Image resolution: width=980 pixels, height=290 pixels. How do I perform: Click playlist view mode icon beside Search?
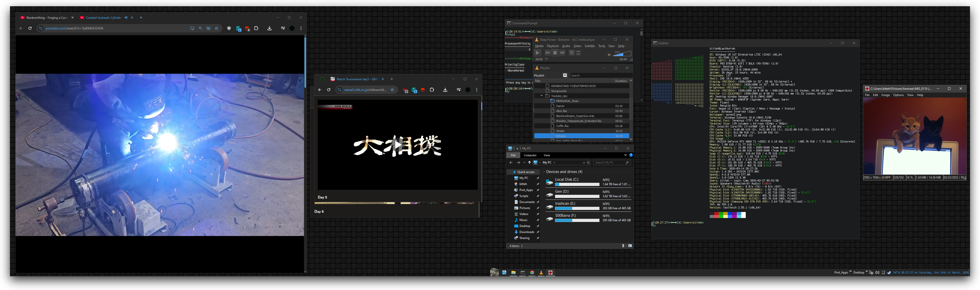coord(565,75)
